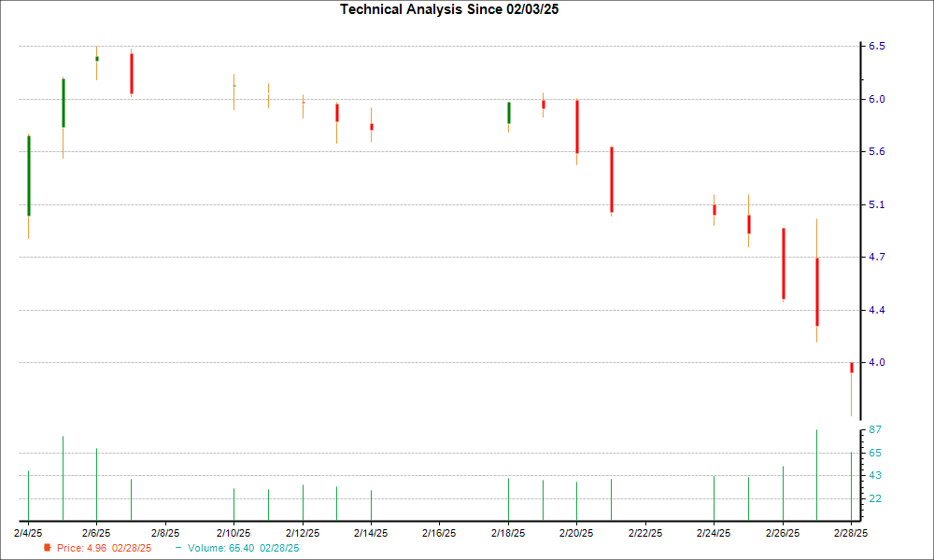Select the long red candle on 2/21/25
The height and width of the screenshot is (560, 934).
click(x=612, y=177)
